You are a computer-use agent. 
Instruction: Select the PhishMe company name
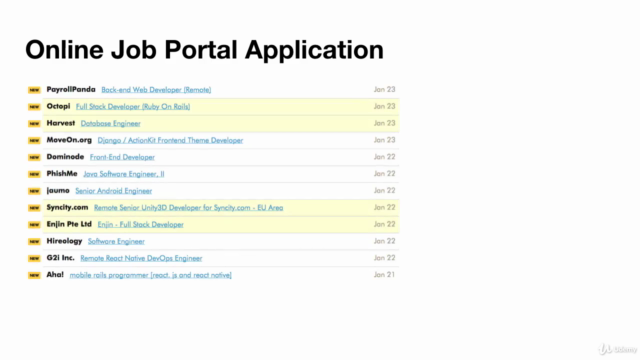(62, 173)
